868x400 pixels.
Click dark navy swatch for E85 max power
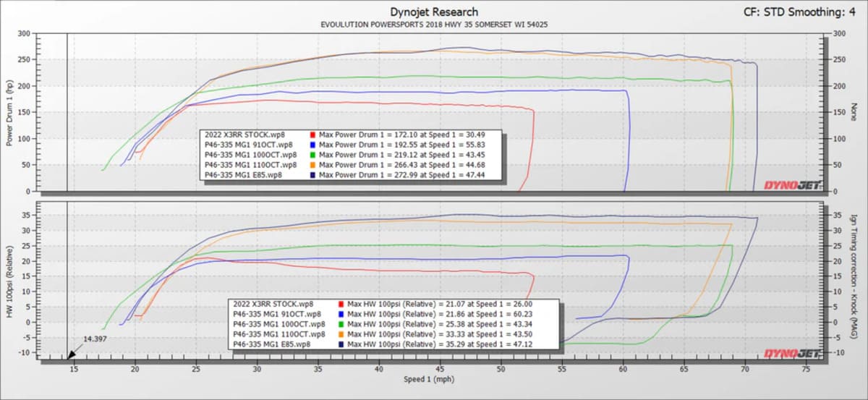point(312,175)
